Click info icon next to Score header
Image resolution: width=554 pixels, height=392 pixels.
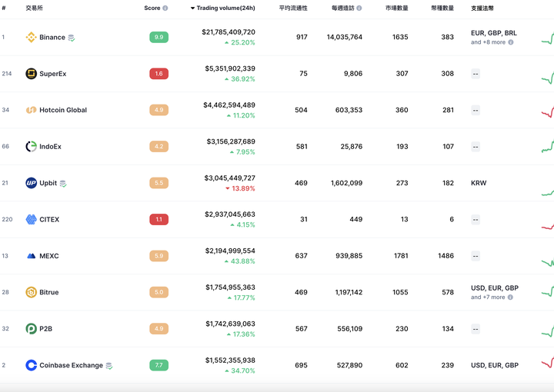coord(165,8)
